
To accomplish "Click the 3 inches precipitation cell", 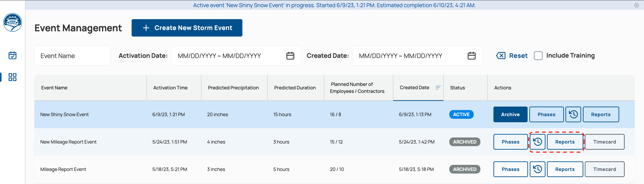I will (216, 169).
